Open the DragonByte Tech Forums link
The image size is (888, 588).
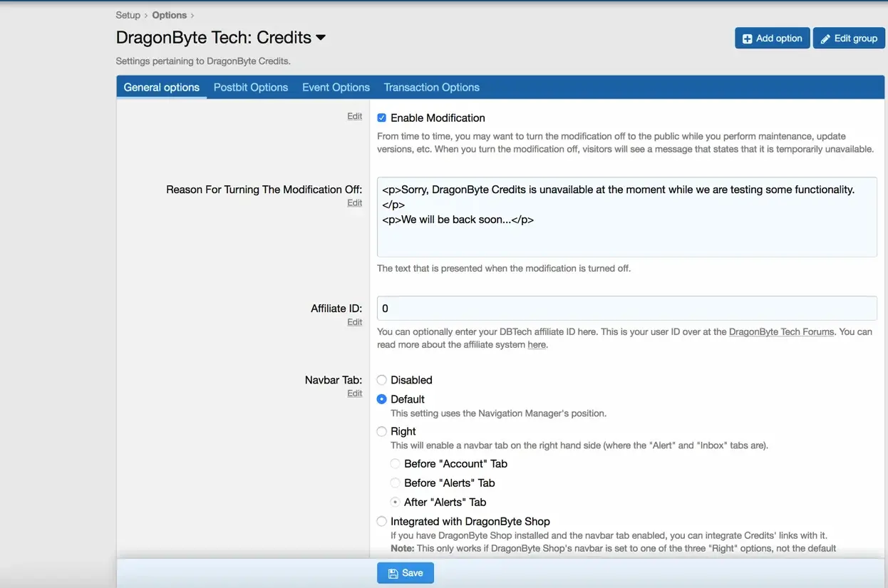coord(781,331)
